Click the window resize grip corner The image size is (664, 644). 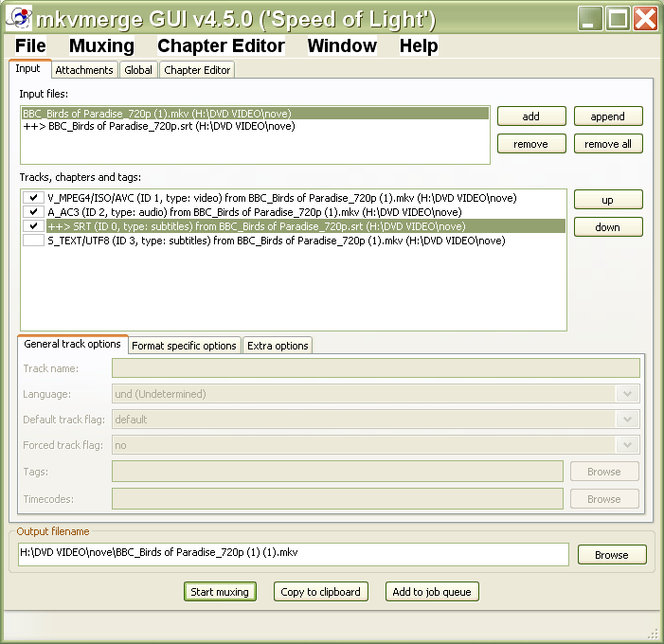(653, 634)
